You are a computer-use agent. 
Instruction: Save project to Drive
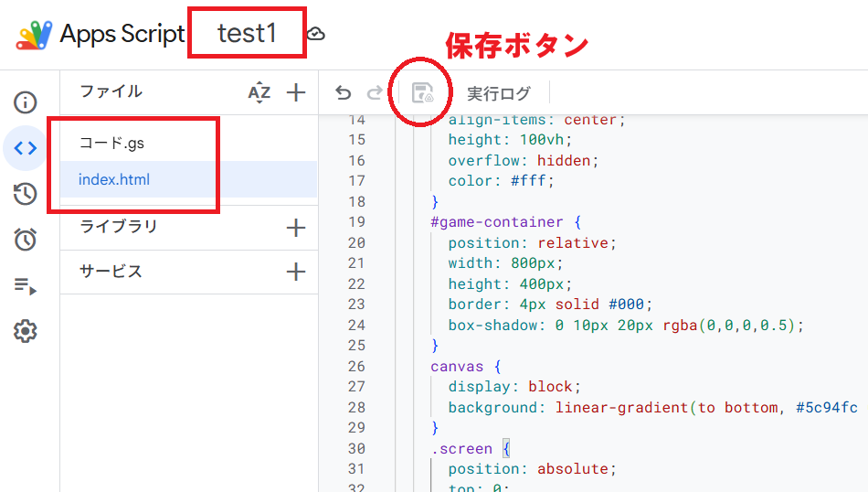[x=422, y=92]
